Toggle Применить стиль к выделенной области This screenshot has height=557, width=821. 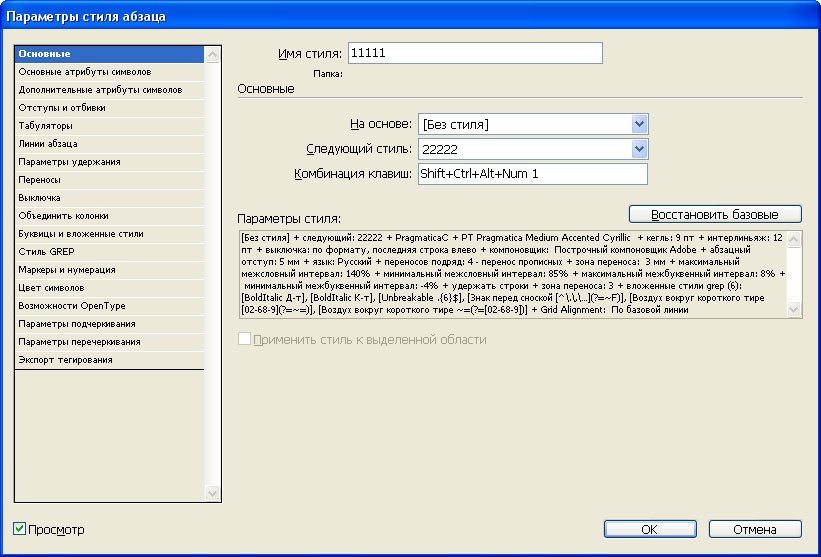point(245,339)
